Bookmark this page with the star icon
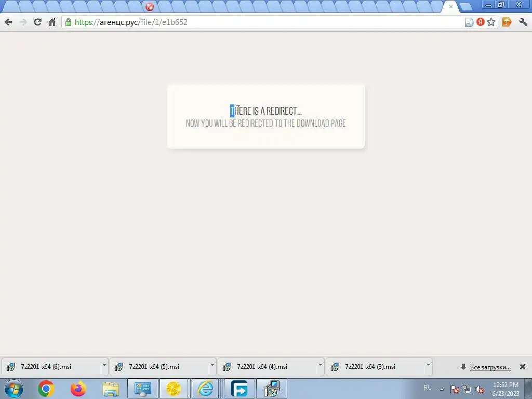Screen dimensions: 532x399 click(x=491, y=22)
